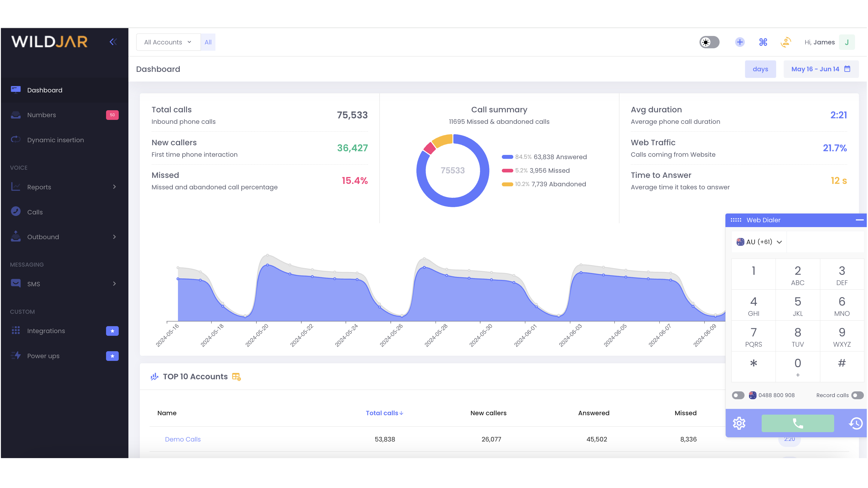Open the Dashboard from the sidebar
The width and height of the screenshot is (868, 488).
[44, 90]
